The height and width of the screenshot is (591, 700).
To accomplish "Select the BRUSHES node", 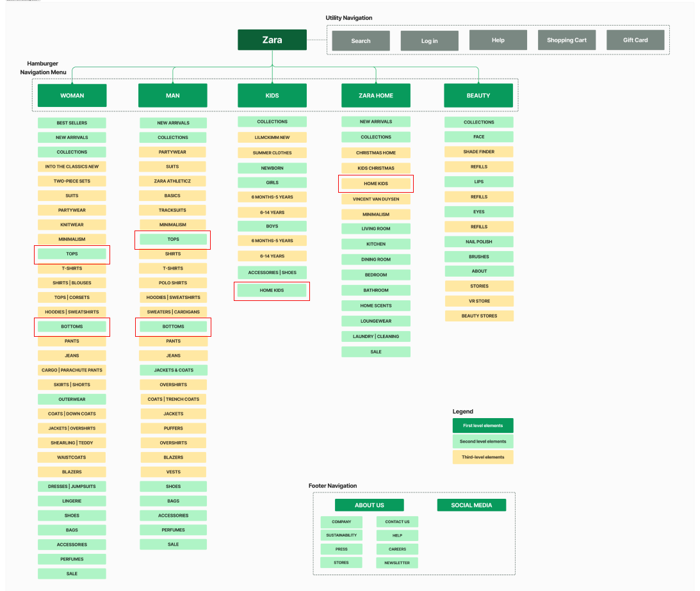I will [x=478, y=257].
